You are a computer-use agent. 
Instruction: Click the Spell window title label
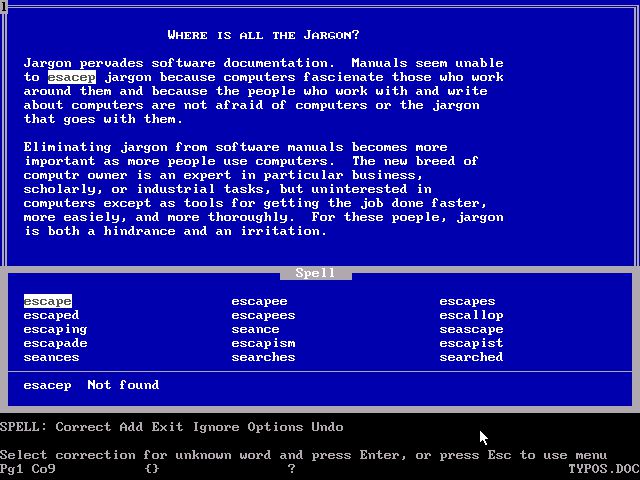tap(315, 273)
